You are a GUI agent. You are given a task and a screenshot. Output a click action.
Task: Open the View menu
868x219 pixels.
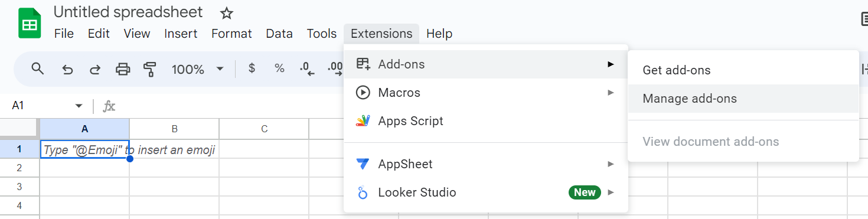137,34
